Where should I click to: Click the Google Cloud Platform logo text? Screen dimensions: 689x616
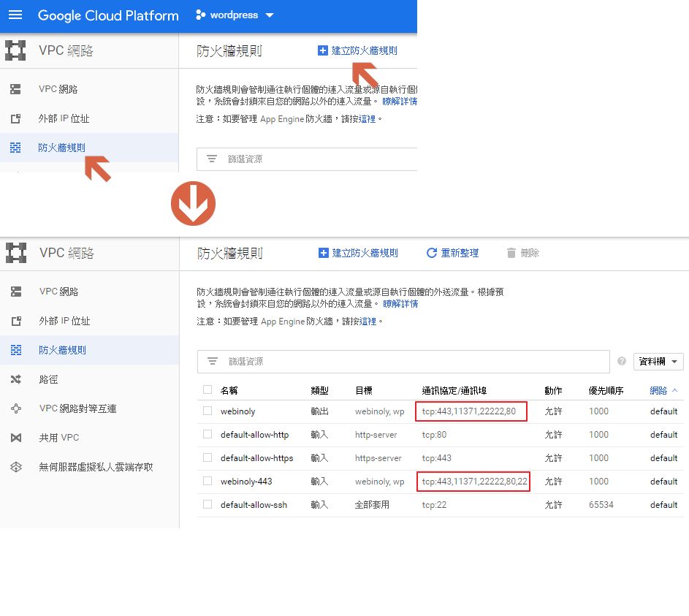pos(108,15)
